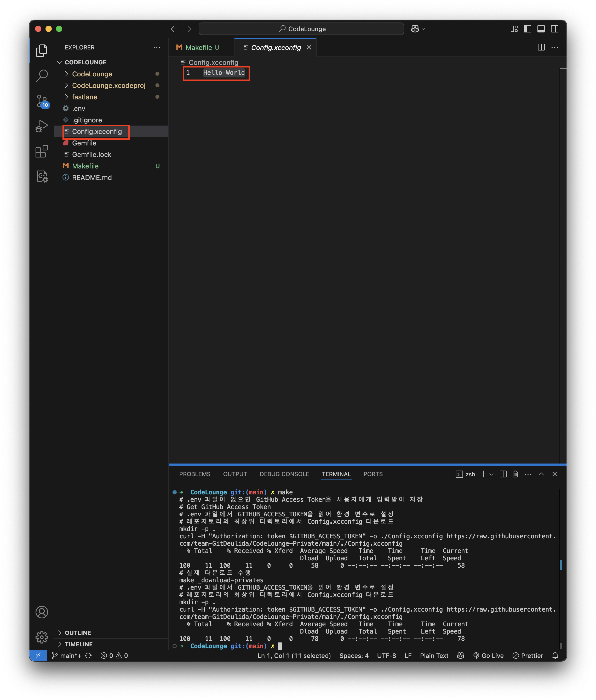Image resolution: width=596 pixels, height=700 pixels.
Task: Go forward with the right arrow
Action: 188,29
